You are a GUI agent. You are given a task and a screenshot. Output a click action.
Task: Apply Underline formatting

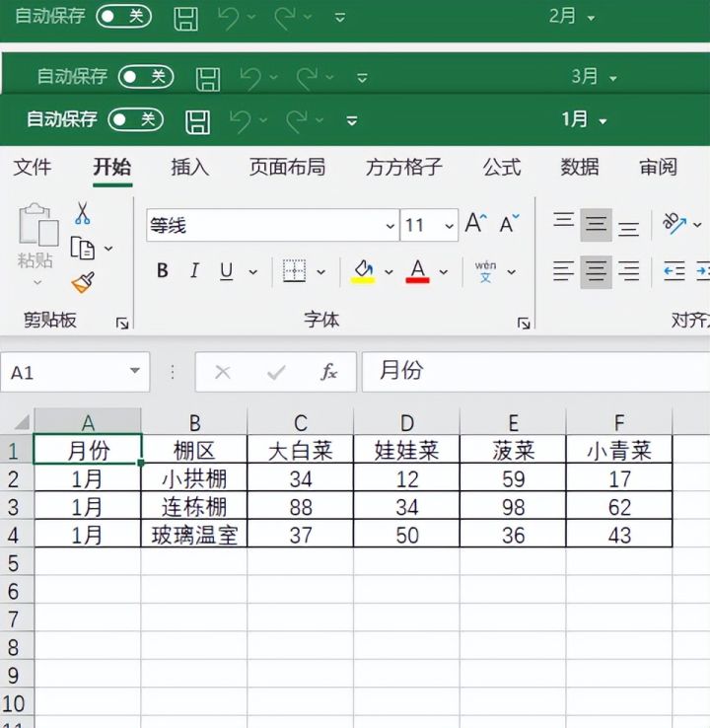point(227,271)
